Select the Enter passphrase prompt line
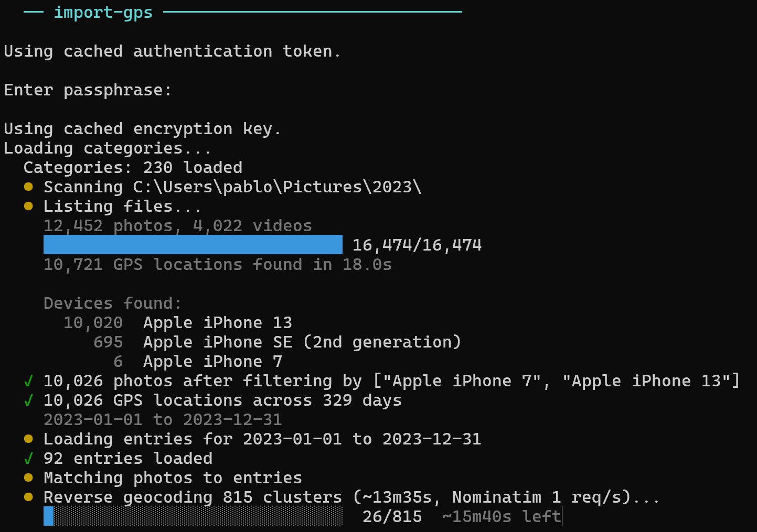757x532 pixels. [x=87, y=90]
